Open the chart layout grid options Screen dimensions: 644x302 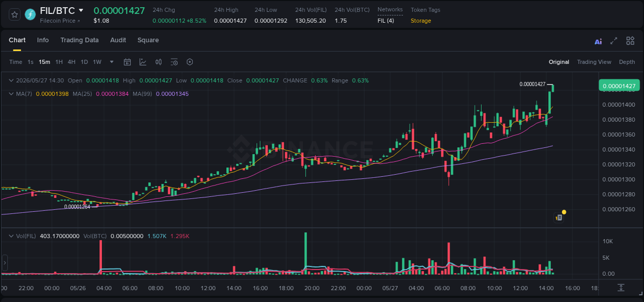(630, 41)
